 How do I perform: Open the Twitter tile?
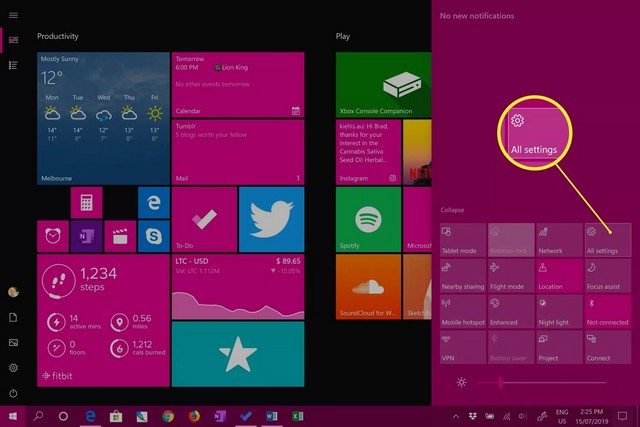point(271,219)
